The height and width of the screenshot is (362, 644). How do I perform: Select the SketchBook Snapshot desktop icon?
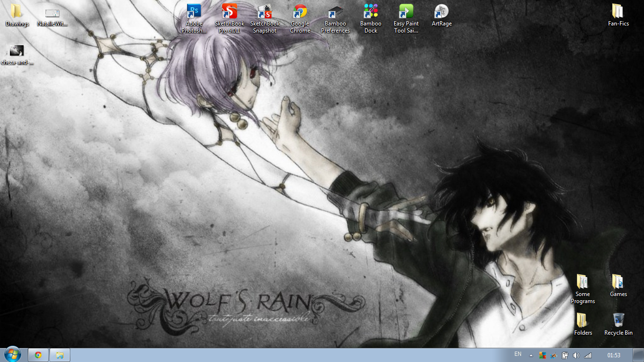[x=264, y=12]
